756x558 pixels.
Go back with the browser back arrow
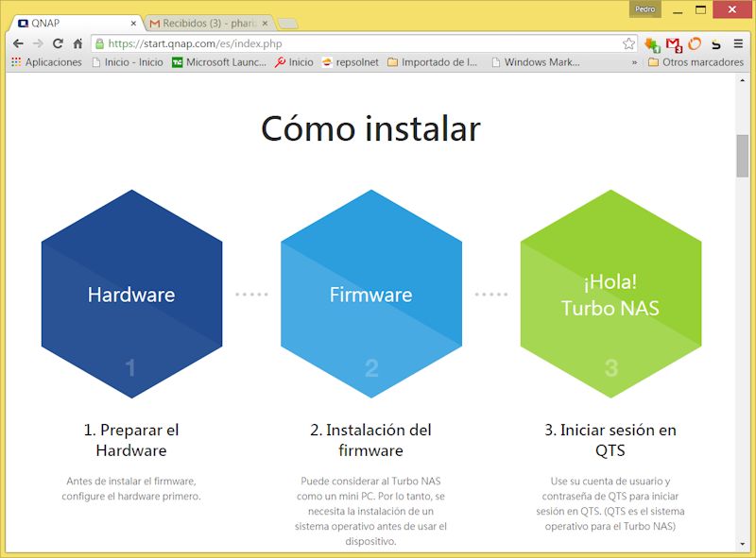click(18, 43)
